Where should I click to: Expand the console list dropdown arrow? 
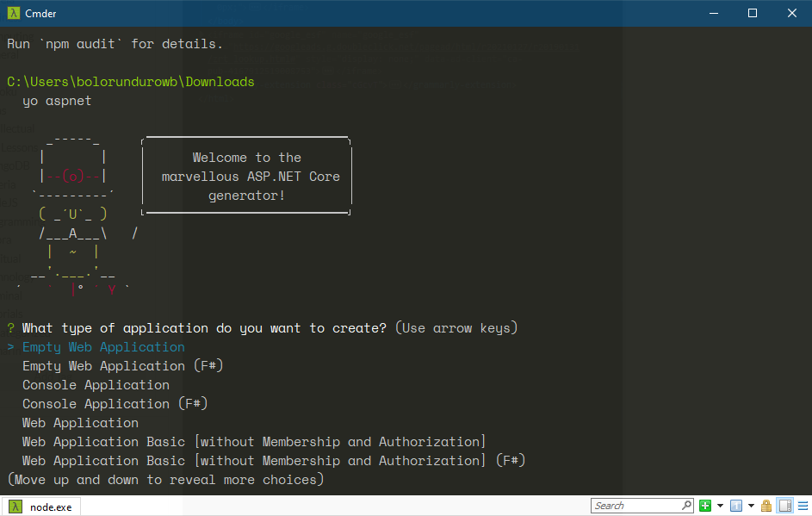pos(751,506)
